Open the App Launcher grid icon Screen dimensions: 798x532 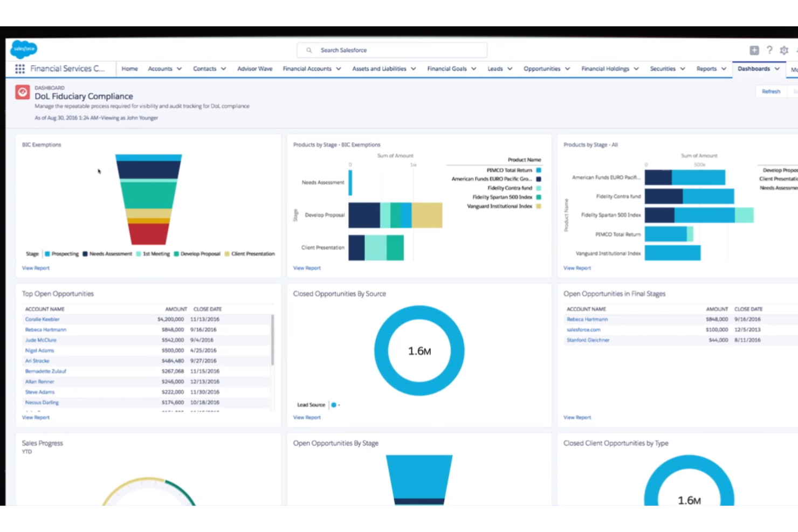click(x=19, y=68)
